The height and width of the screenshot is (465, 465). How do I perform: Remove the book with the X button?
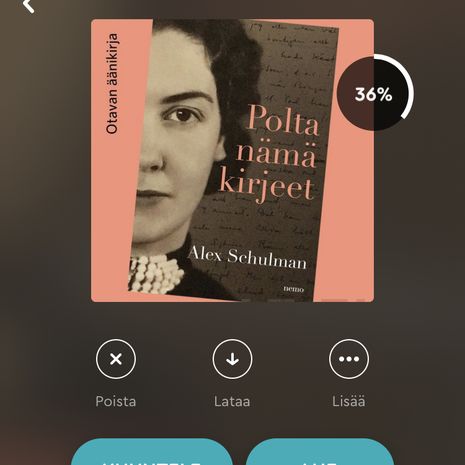[x=116, y=359]
